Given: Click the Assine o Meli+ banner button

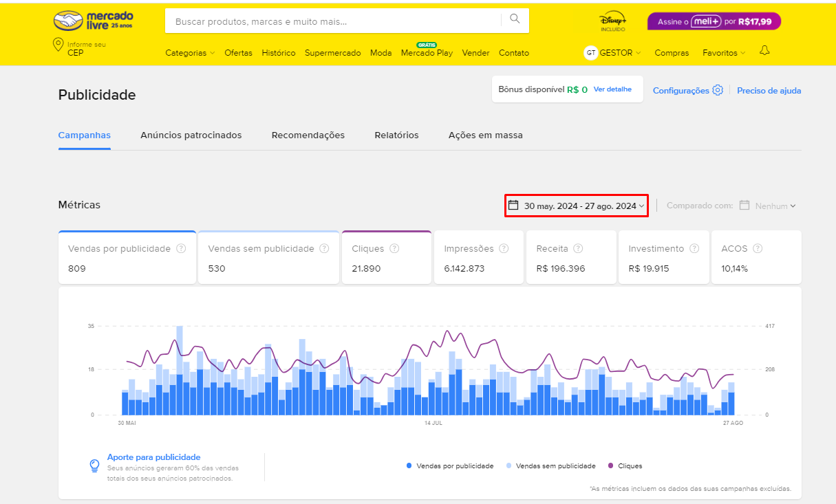Looking at the screenshot, I should (714, 21).
